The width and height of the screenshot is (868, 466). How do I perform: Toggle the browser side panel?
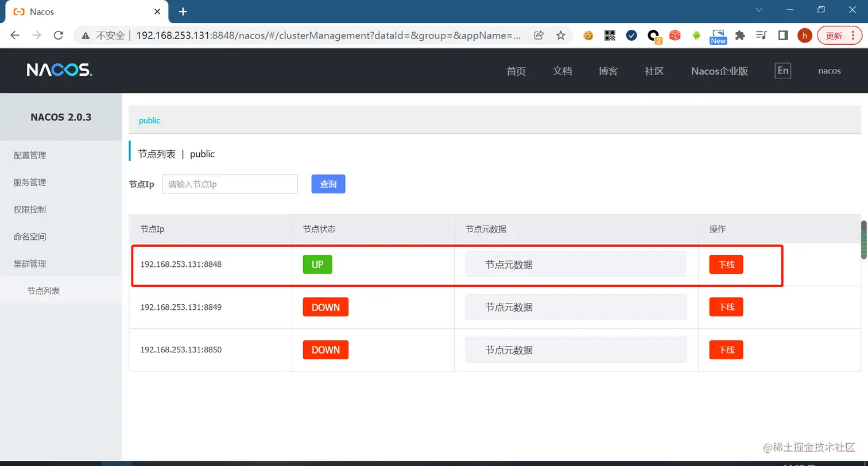tap(782, 35)
